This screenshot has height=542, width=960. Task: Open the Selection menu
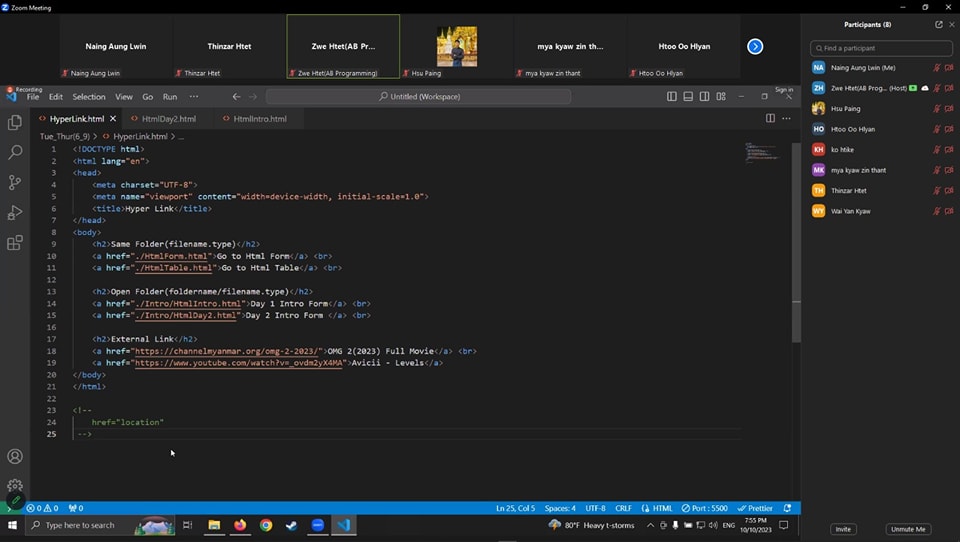(x=89, y=96)
